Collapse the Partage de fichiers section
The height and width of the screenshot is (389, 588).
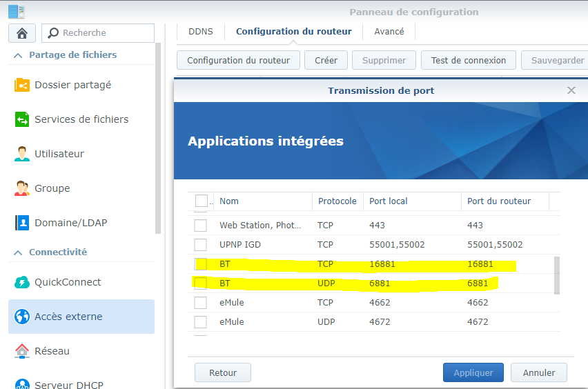point(18,55)
